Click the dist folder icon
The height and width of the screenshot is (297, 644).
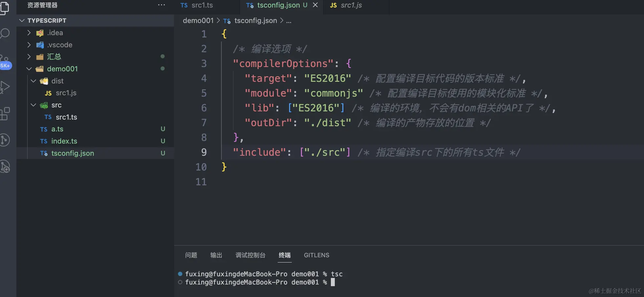coord(44,81)
